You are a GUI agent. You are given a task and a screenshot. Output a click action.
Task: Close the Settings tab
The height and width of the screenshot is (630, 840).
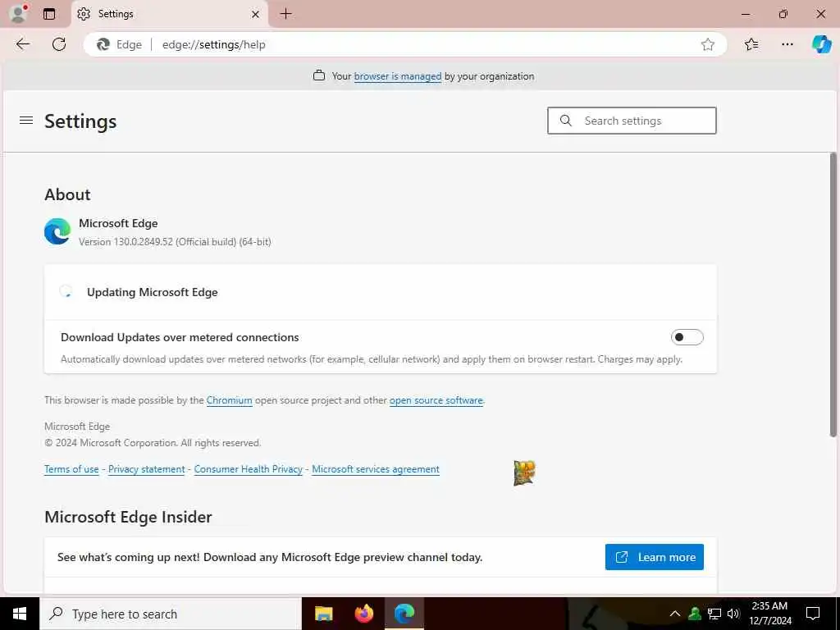pos(256,14)
